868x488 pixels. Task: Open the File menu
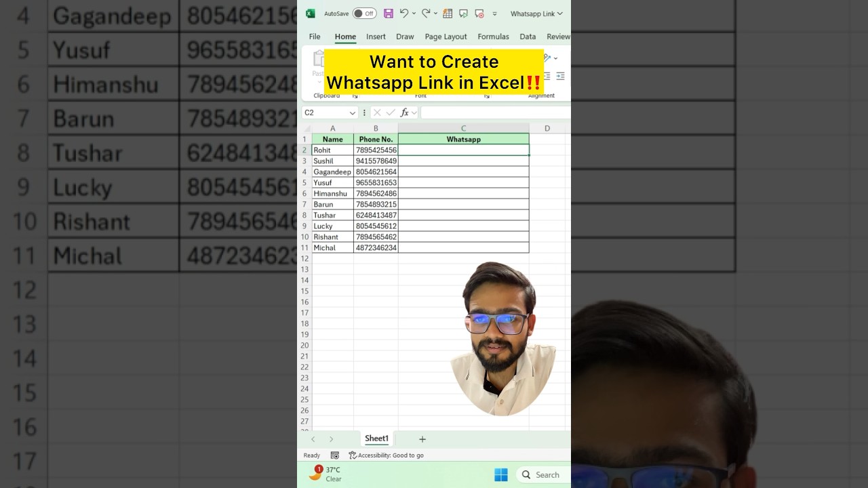315,37
